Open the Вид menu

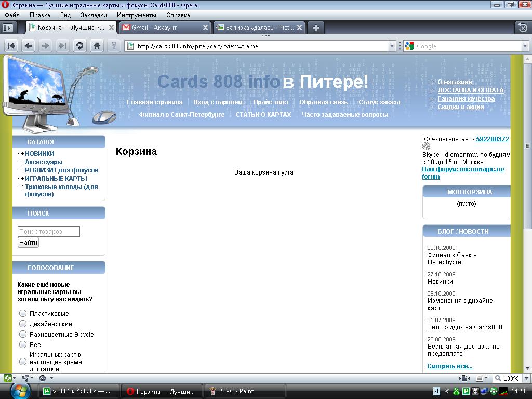[65, 15]
